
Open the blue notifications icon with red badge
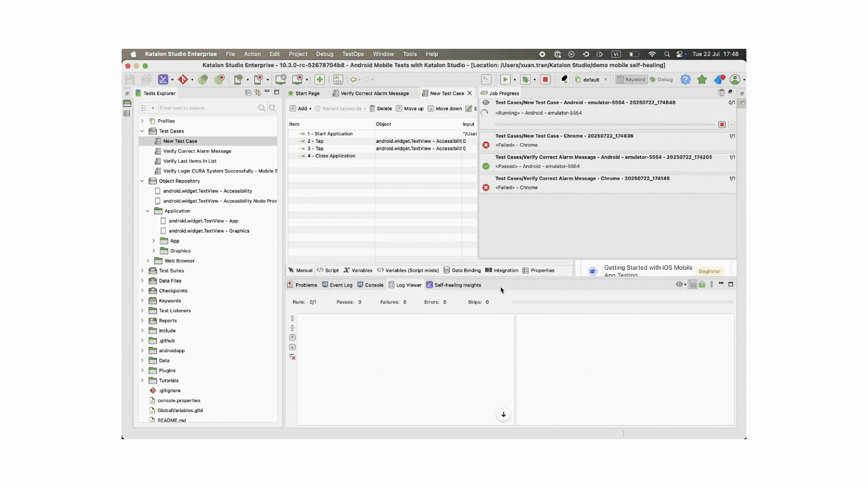pos(719,80)
